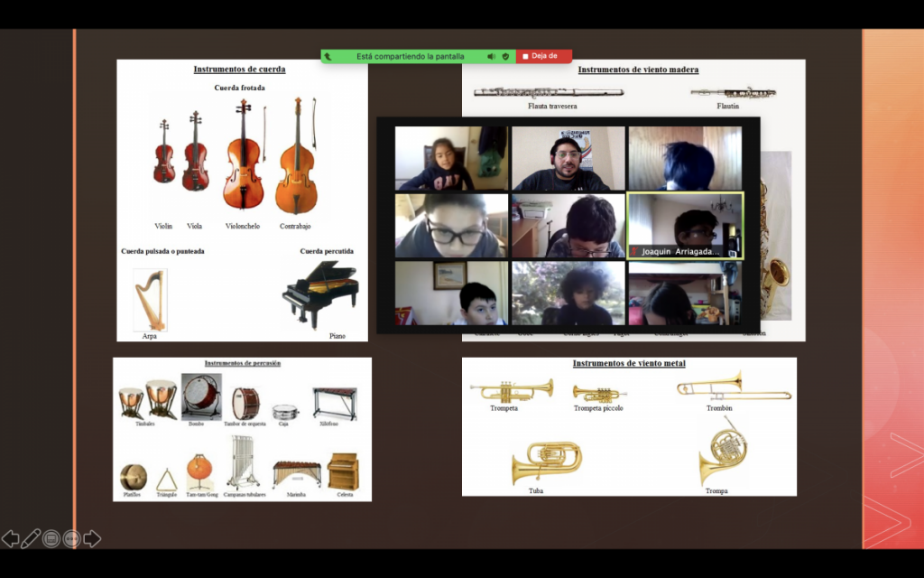Click the Tuba instrument picture
The width and height of the screenshot is (924, 578).
coord(547,461)
